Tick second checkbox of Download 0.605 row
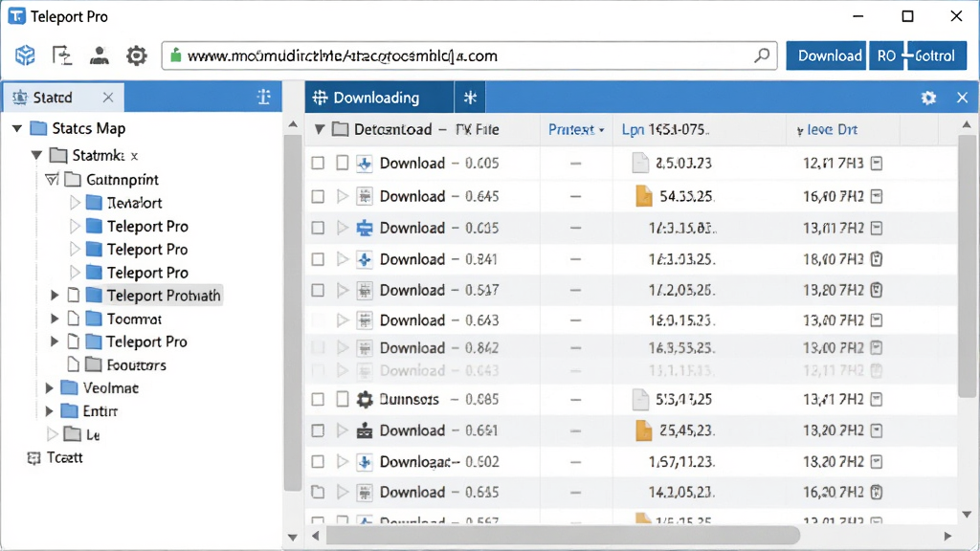 click(342, 163)
